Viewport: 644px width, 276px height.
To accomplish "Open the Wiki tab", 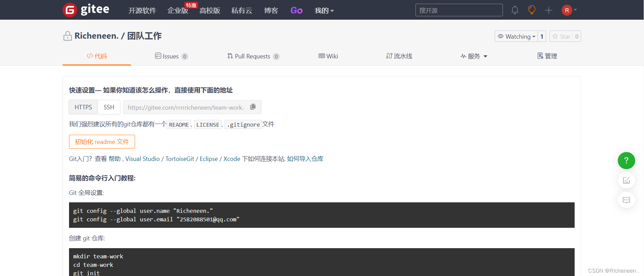I will pyautogui.click(x=328, y=56).
